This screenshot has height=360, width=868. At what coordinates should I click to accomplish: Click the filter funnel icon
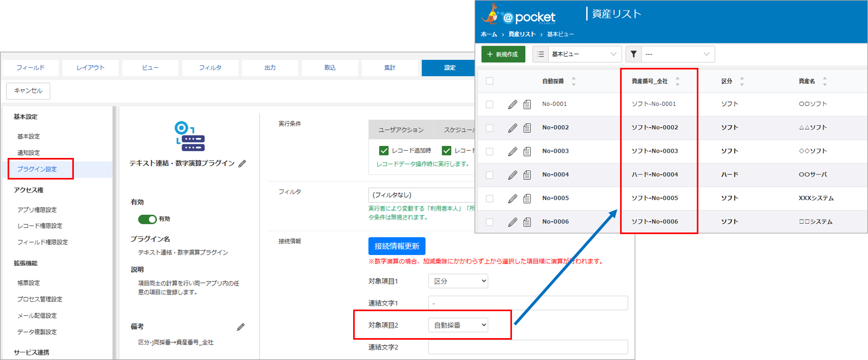click(633, 54)
